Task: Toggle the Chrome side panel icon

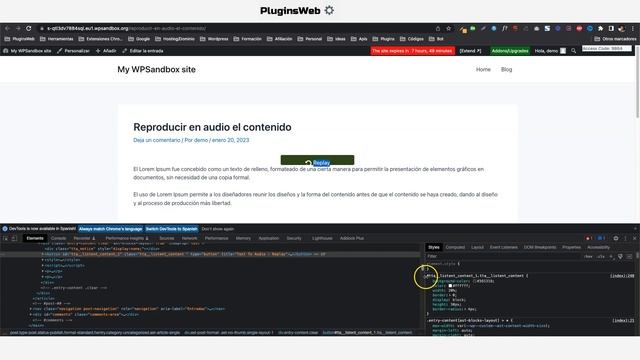Action: 611,29
